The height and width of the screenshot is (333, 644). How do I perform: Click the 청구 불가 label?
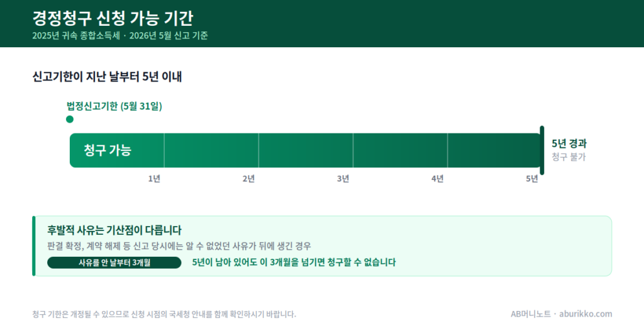point(569,157)
